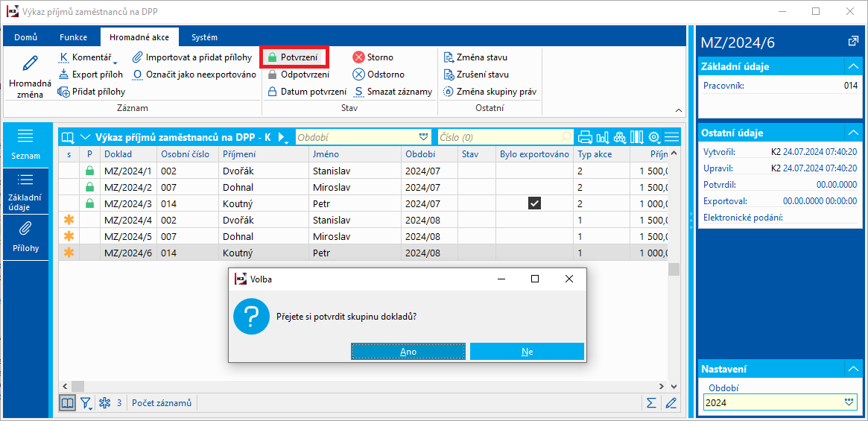Select the Dvořák cell in row MZ/2024/1
Image resolution: width=868 pixels, height=421 pixels.
[263, 171]
